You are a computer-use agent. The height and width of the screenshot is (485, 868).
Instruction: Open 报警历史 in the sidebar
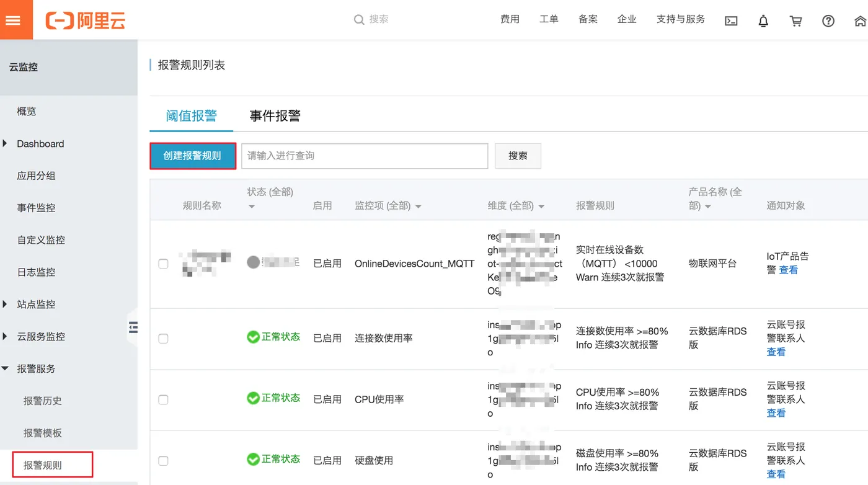click(x=43, y=401)
